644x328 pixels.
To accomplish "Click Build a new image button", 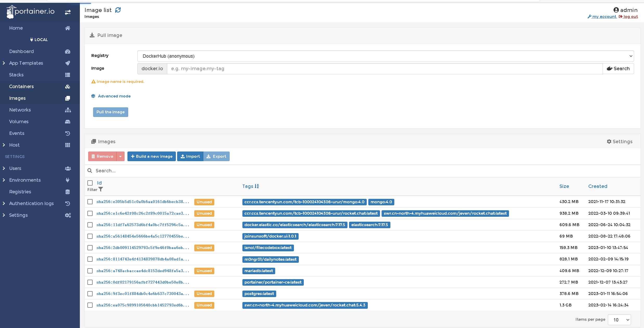I will point(152,156).
